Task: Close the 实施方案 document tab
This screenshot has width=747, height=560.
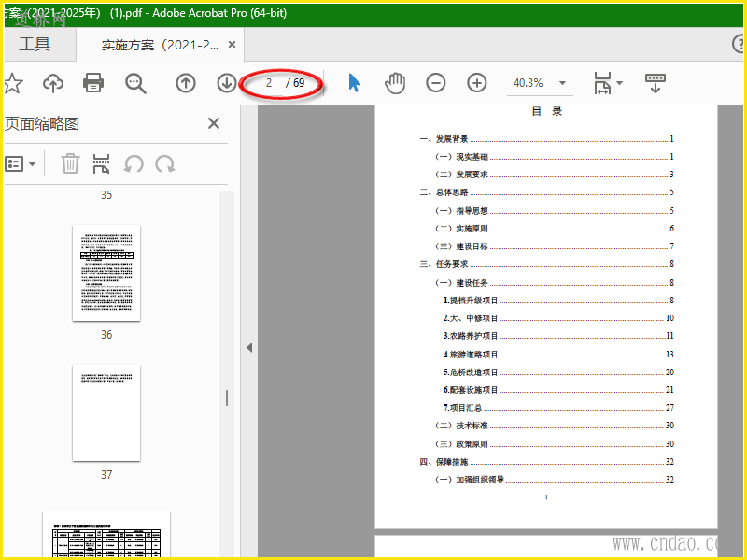Action: click(232, 44)
